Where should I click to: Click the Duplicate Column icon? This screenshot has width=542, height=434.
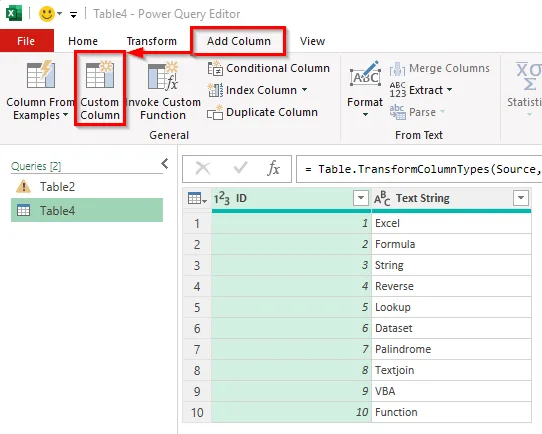[215, 112]
